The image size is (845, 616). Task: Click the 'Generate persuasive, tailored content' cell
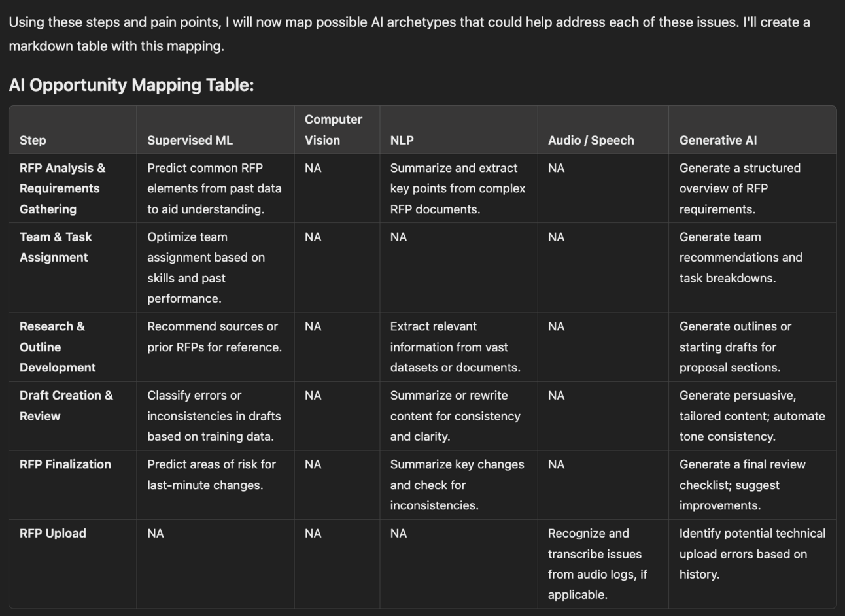point(751,416)
